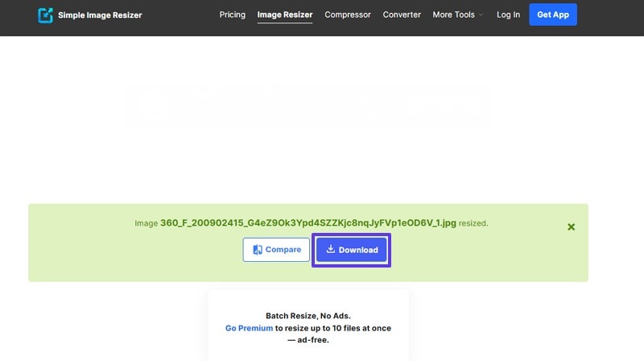Compare original and resized image

(x=276, y=250)
